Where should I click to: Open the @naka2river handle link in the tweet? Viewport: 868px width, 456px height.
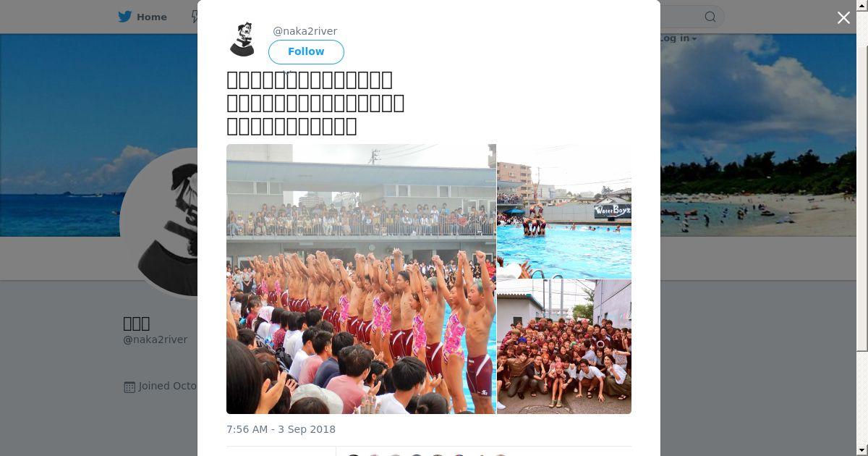point(305,31)
